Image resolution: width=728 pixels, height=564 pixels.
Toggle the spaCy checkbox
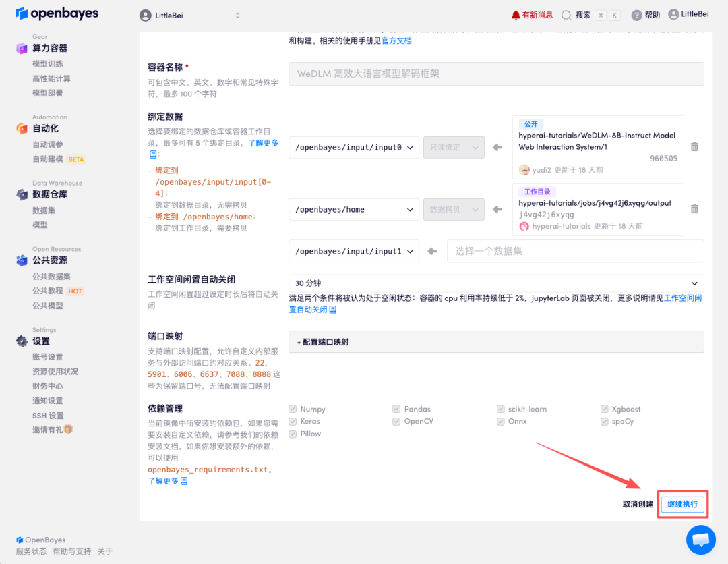(604, 422)
